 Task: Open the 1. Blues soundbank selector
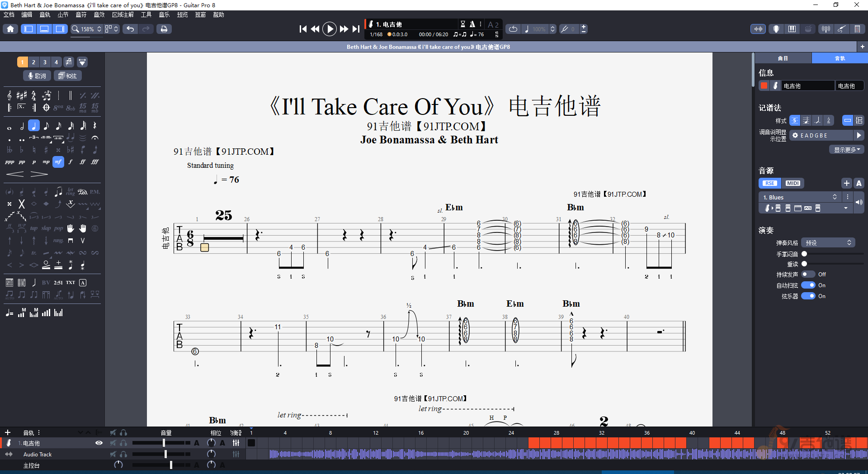coord(800,197)
